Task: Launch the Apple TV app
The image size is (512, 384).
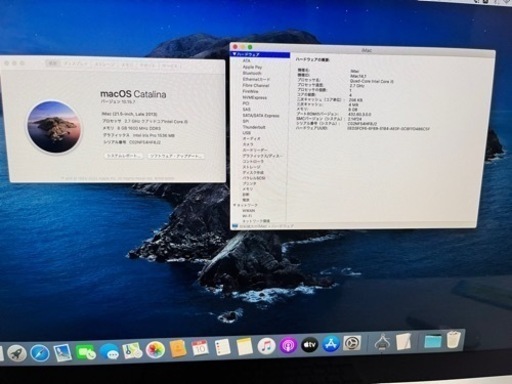Action: pyautogui.click(x=309, y=345)
